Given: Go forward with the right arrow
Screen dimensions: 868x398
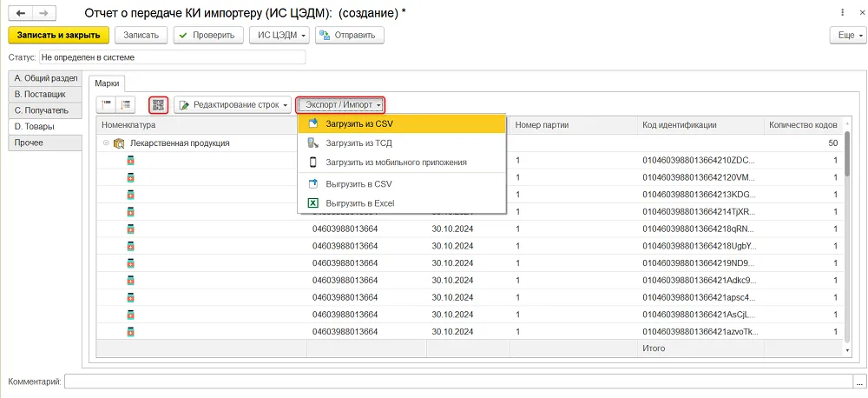Looking at the screenshot, I should point(45,13).
